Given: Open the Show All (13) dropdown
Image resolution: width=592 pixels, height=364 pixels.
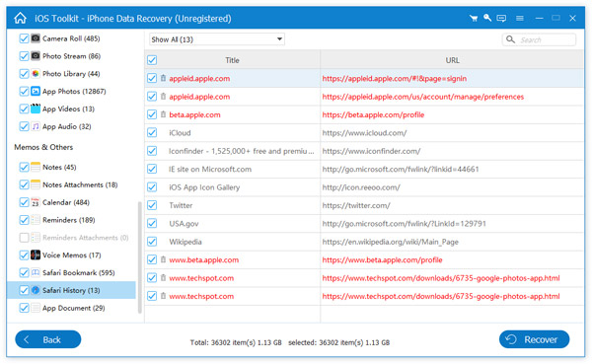Looking at the screenshot, I should pyautogui.click(x=217, y=39).
